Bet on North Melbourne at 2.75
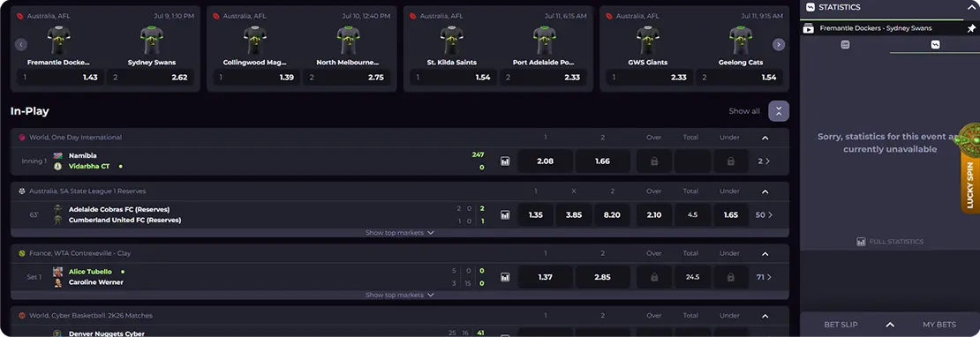This screenshot has height=337, width=980. pos(347,78)
